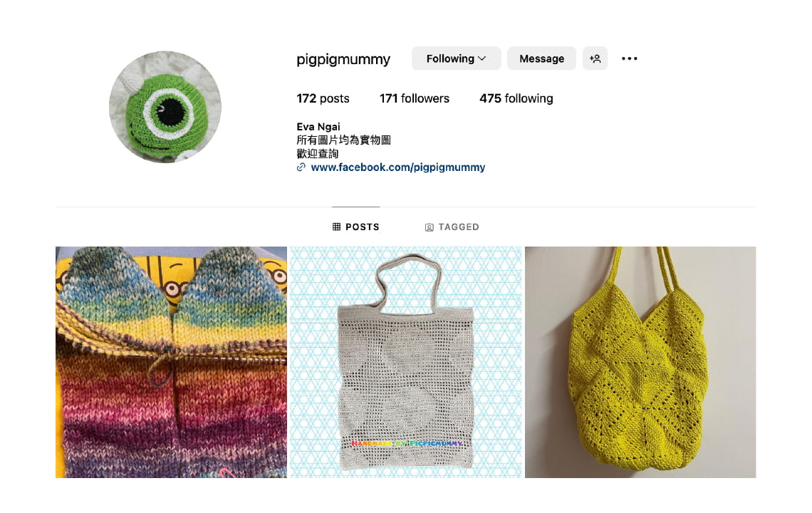Click the link icon beside the Facebook URL
The image size is (812, 513).
pyautogui.click(x=301, y=167)
